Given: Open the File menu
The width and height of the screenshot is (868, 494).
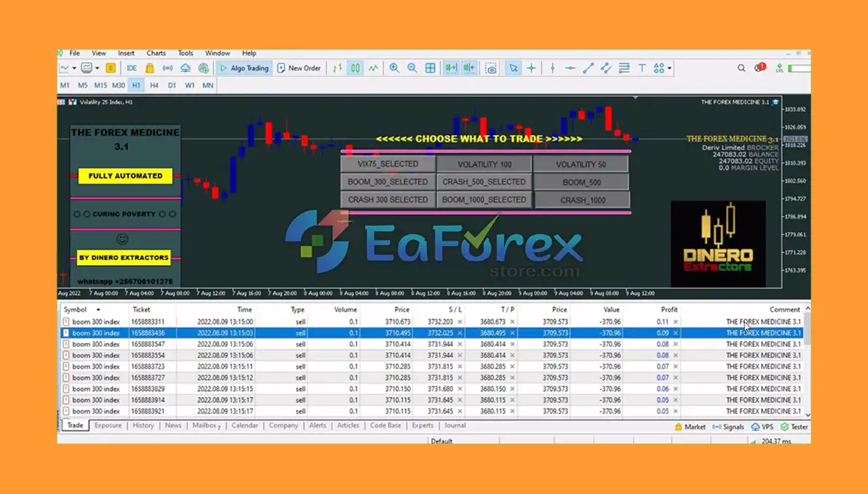Looking at the screenshot, I should point(75,53).
